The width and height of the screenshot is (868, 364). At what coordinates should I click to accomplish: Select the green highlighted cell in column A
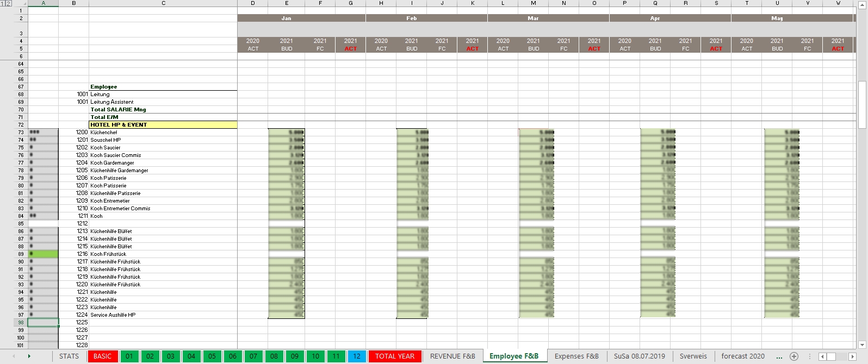click(x=43, y=254)
